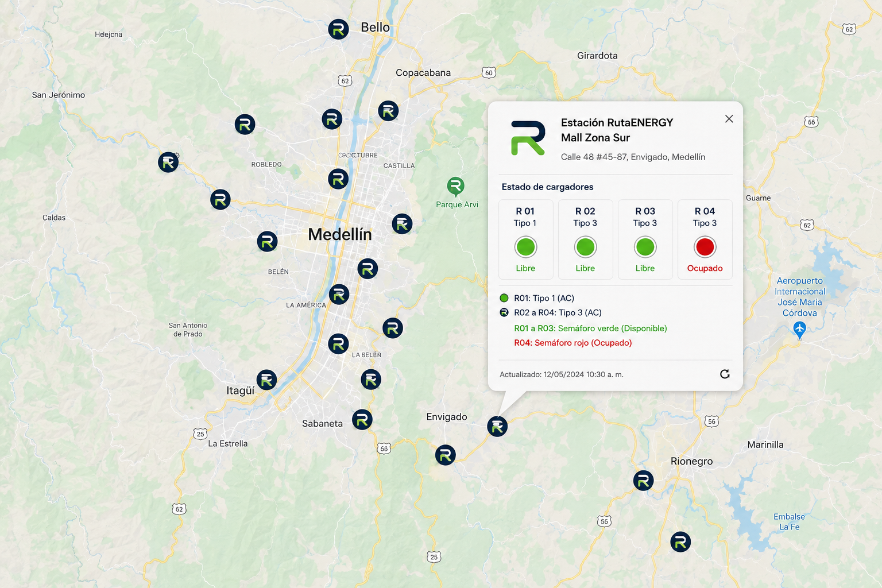Screen dimensions: 882x588
Task: Click the Estación RutaENERGY Mall Zona Sur title
Action: point(617,130)
